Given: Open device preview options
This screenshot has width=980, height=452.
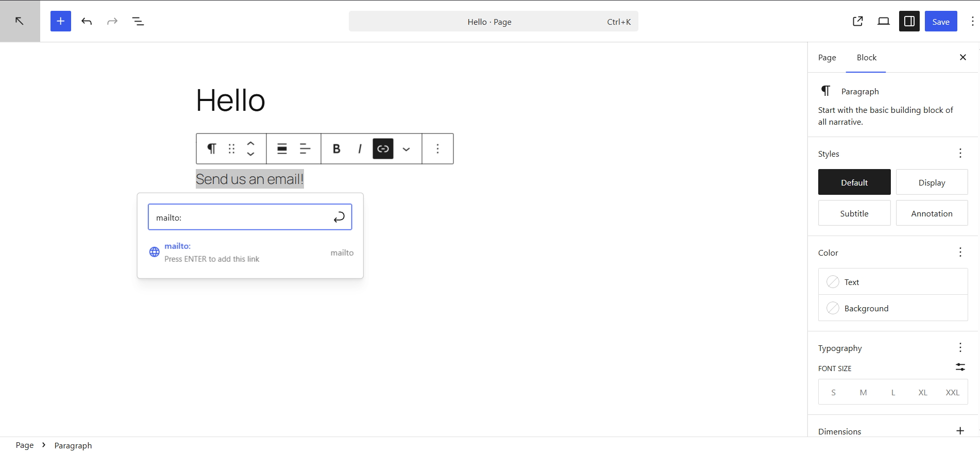Looking at the screenshot, I should point(884,21).
